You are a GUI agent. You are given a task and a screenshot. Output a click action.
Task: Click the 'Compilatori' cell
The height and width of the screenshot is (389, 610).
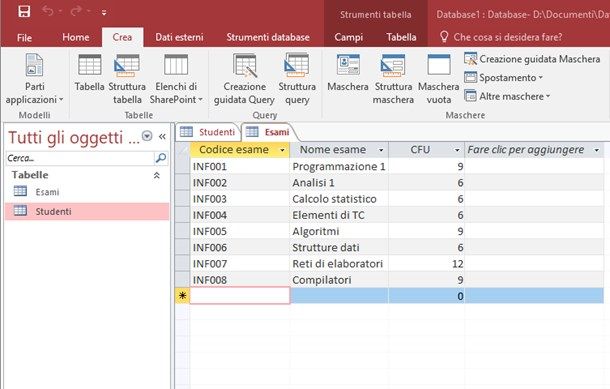(x=339, y=280)
